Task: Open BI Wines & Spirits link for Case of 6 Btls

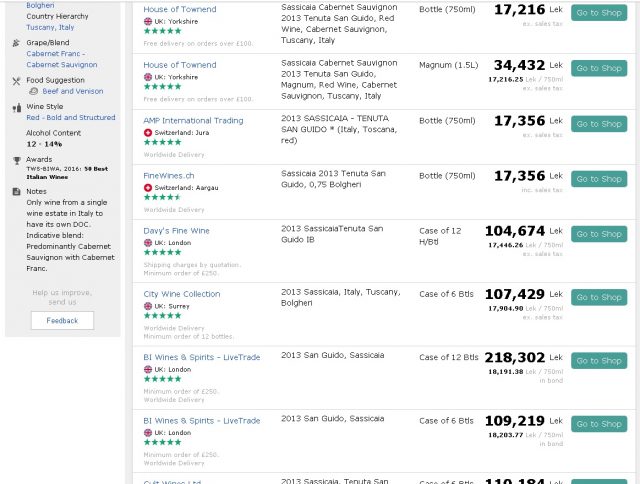Action: coord(202,420)
